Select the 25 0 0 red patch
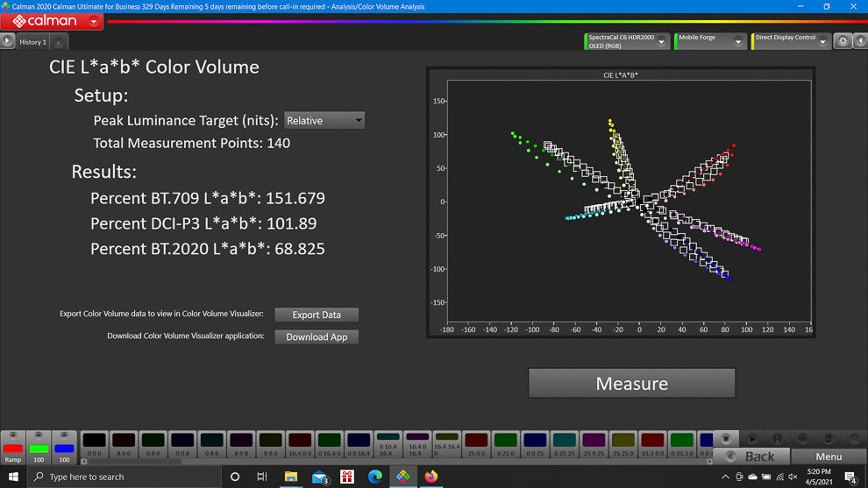 476,444
